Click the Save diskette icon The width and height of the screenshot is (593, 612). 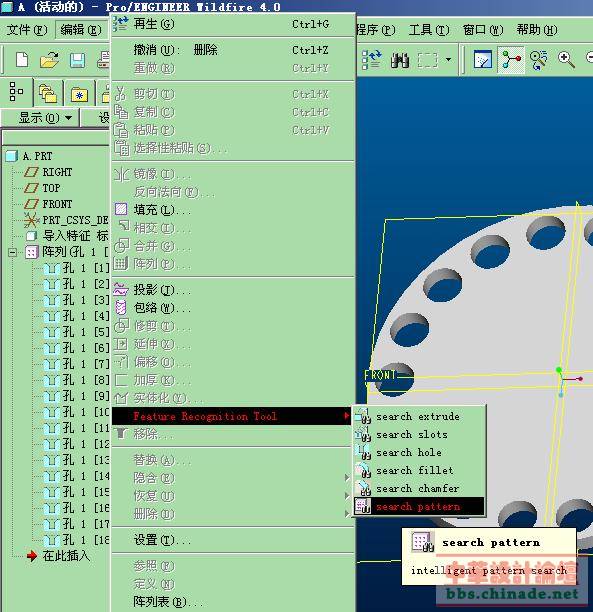pos(77,60)
